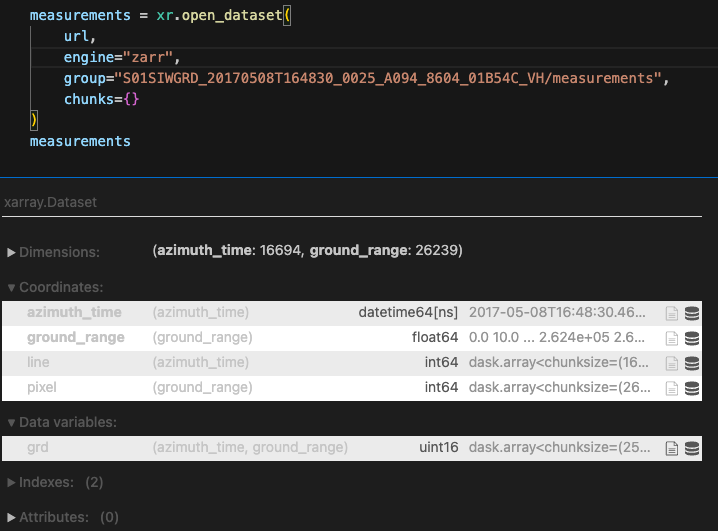718x531 pixels.
Task: Click the chunks={} code line
Action: 101,99
